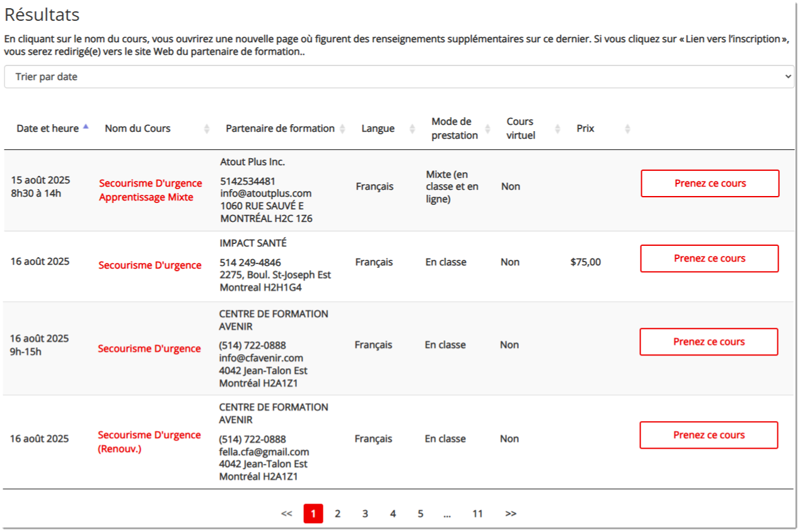800x532 pixels.
Task: Open the Secourisme D'urgence Apprentissage Mixte course
Action: tap(150, 190)
